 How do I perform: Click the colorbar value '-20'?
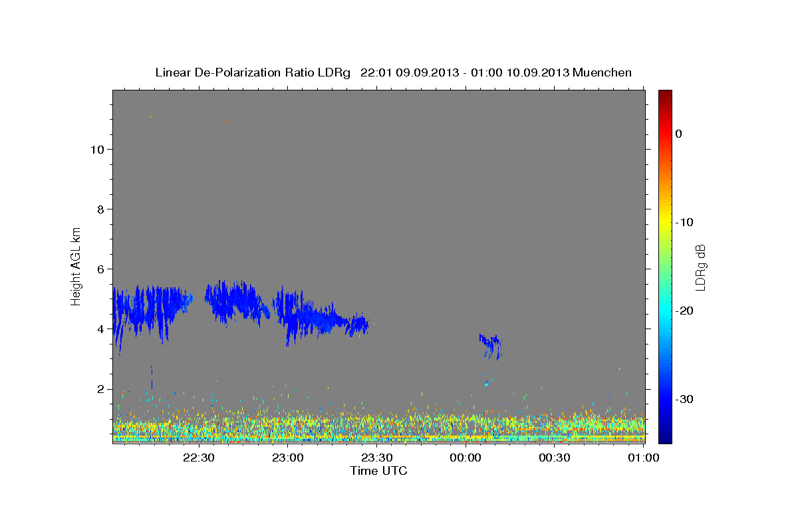tap(684, 311)
